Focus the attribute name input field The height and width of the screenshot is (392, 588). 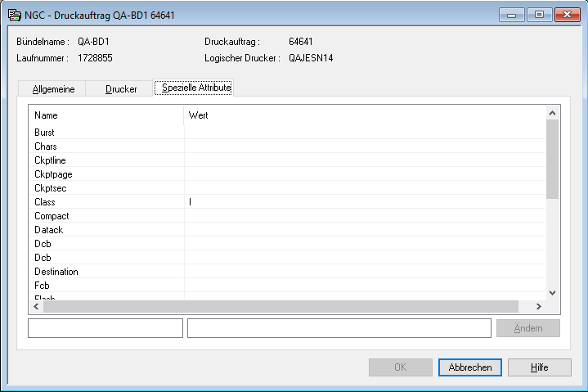pos(105,328)
